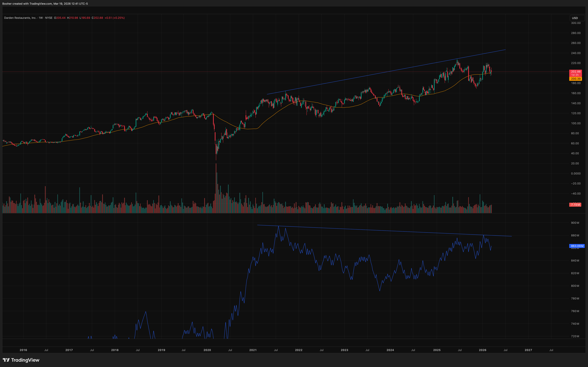Click the 300.00 price scale label
The image size is (588, 367).
pyautogui.click(x=576, y=23)
